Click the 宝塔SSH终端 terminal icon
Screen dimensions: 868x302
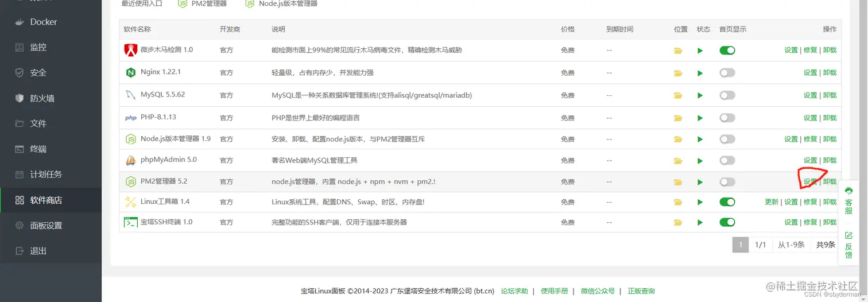tap(130, 222)
